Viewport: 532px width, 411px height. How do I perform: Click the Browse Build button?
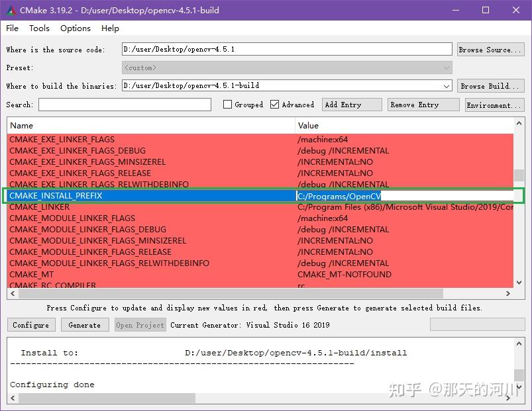point(490,85)
